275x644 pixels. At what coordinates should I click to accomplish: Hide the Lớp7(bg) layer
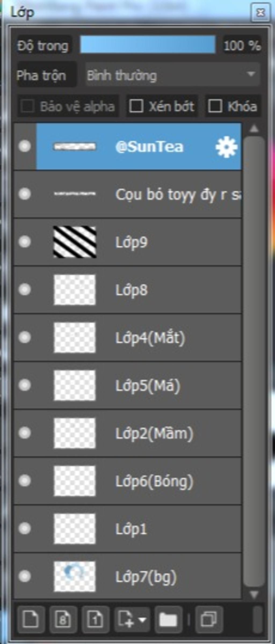25,576
